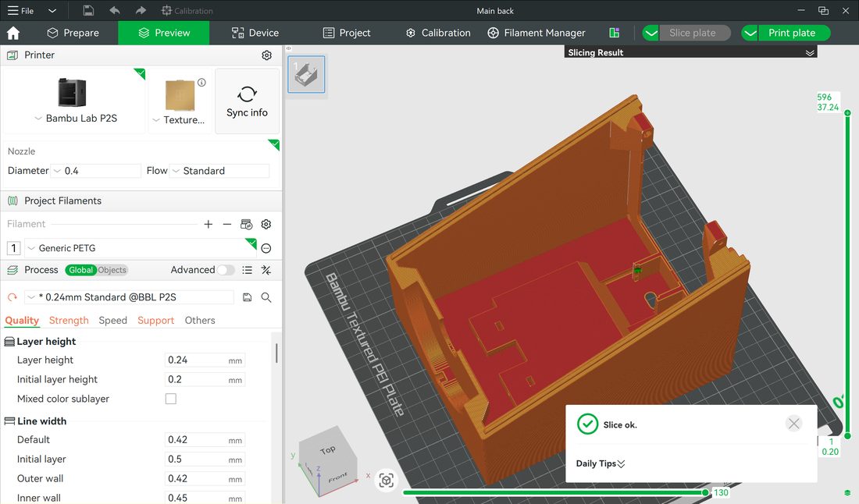Switch to the Prepare tab
The width and height of the screenshot is (859, 504).
[x=73, y=33]
